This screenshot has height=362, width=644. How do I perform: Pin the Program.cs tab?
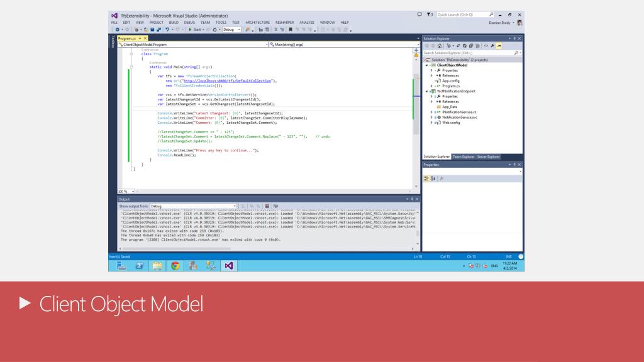[140, 38]
